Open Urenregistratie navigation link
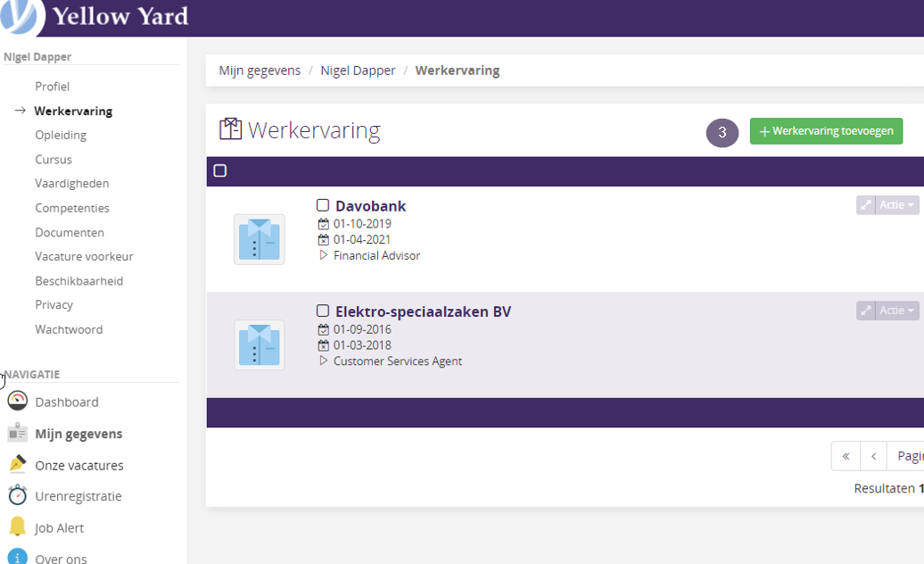Screen dimensions: 924x564 tap(78, 496)
